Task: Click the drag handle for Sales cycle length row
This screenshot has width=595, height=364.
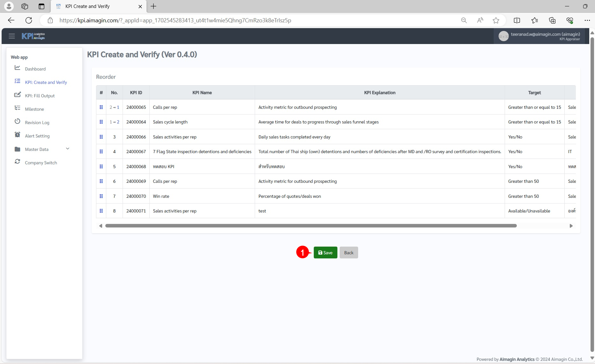Action: click(101, 122)
